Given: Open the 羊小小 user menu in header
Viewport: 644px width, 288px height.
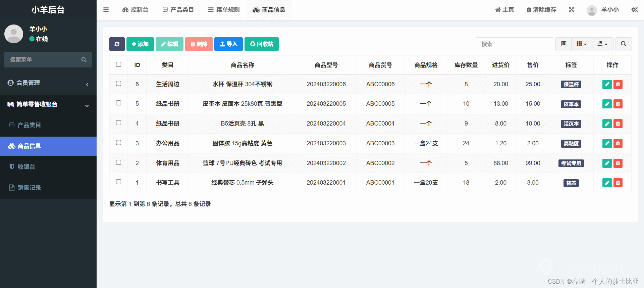Looking at the screenshot, I should coord(603,10).
